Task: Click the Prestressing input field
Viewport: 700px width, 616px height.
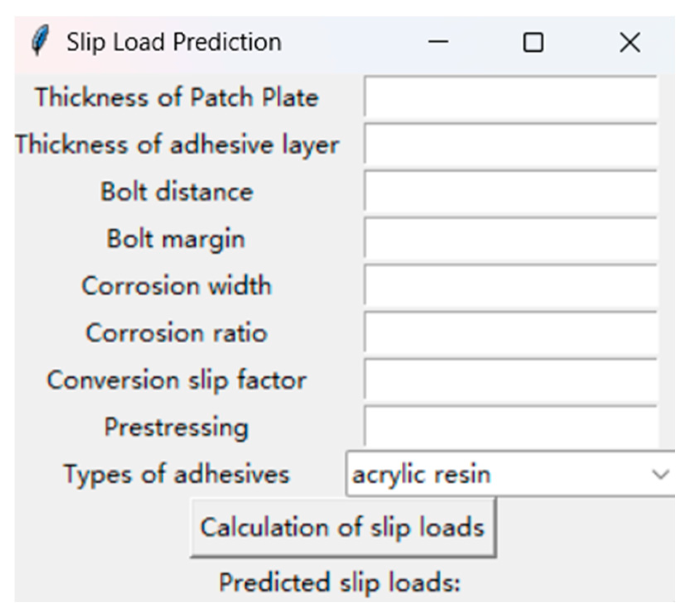Action: click(511, 426)
